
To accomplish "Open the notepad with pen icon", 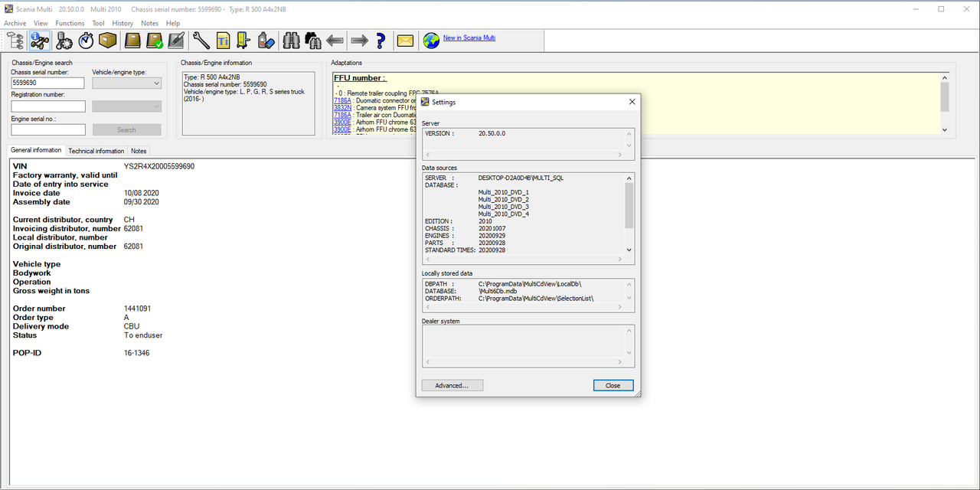I will tap(176, 41).
